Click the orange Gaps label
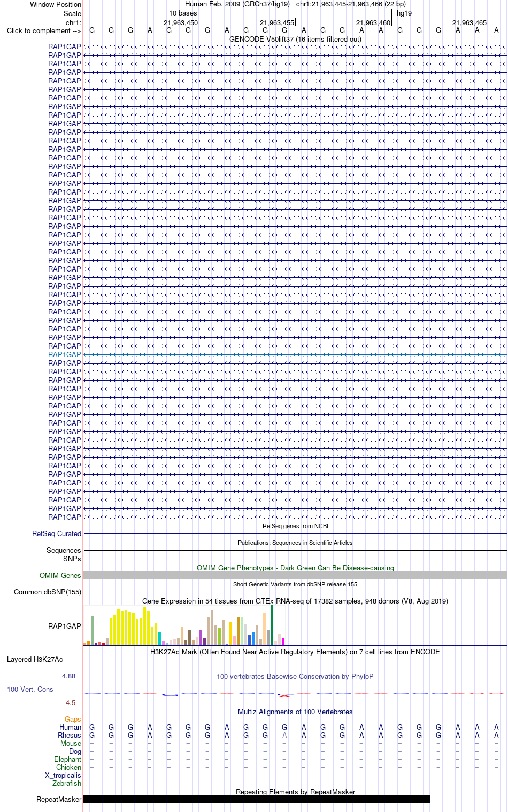Screen dimensions: 508x812 pos(73,719)
